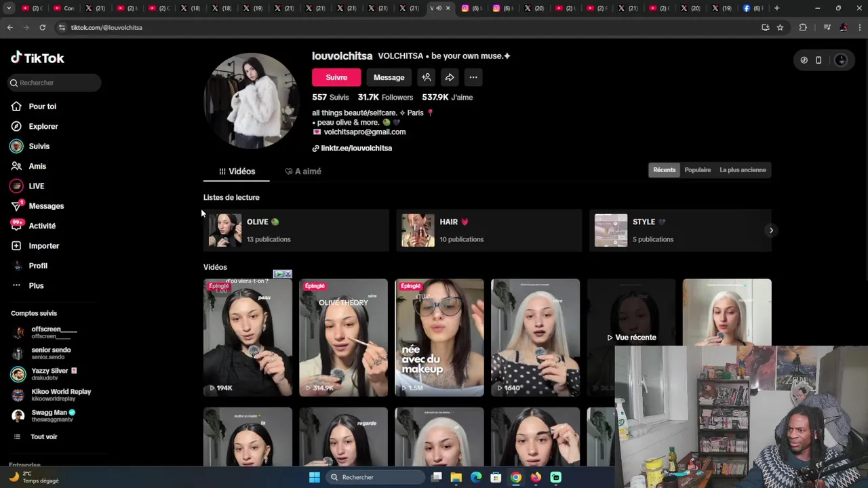Open Windows Start menu

pyautogui.click(x=315, y=477)
